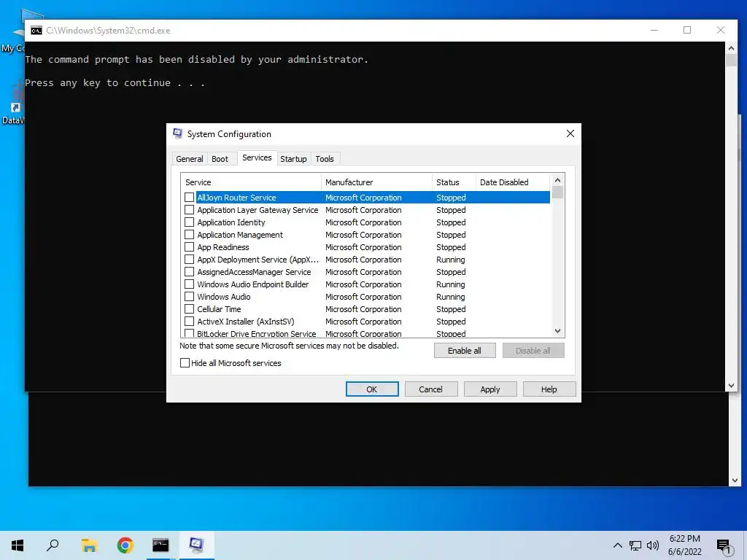Select Windows Audio service row

[367, 297]
